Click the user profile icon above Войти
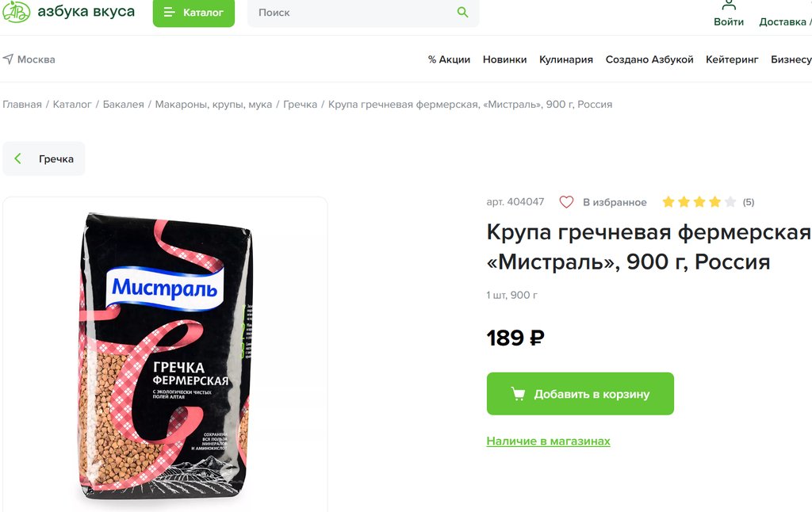Image resolution: width=812 pixels, height=512 pixels. coord(729,5)
